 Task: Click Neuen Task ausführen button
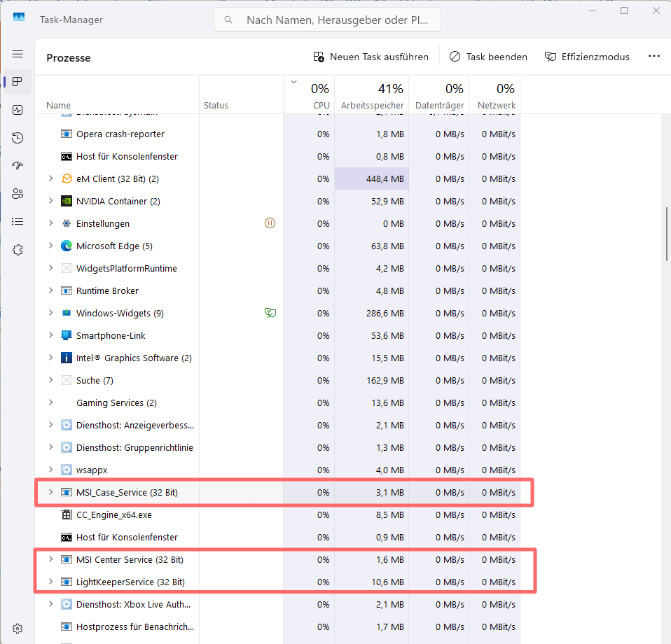[371, 57]
